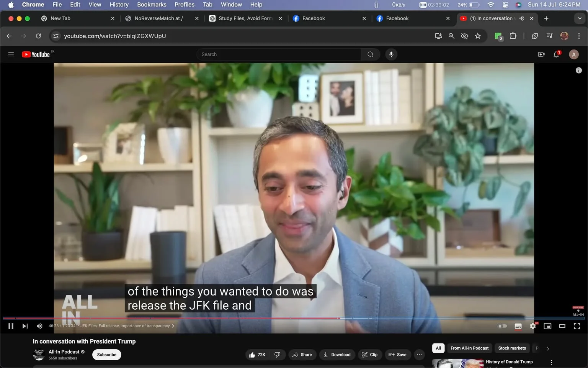Viewport: 588px width, 368px height.
Task: Open more actions ellipsis menu
Action: pos(419,355)
